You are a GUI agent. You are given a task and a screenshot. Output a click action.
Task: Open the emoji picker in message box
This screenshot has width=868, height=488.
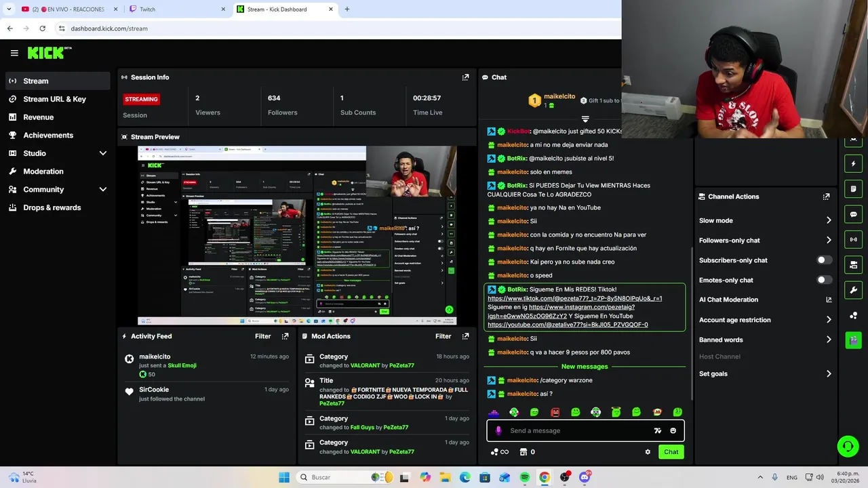673,430
